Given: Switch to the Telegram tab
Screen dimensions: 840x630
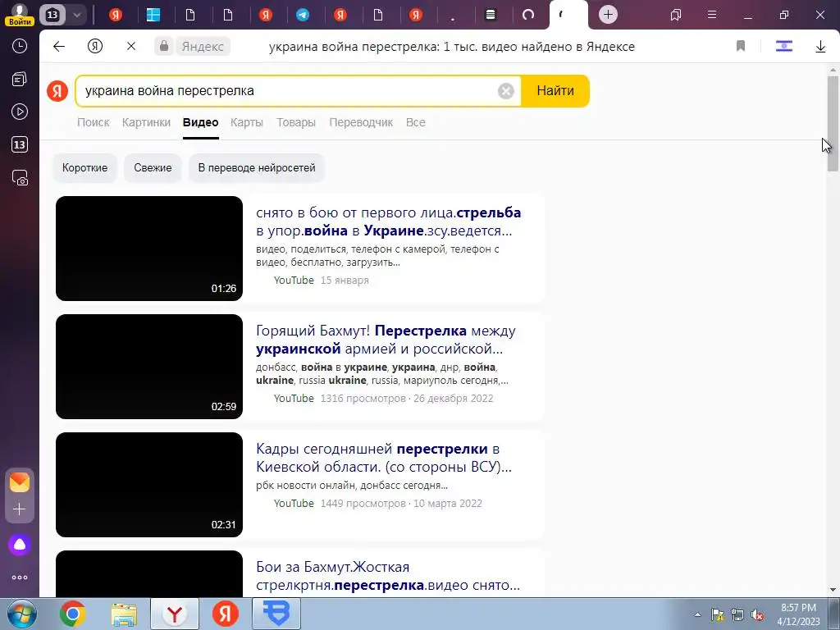Looking at the screenshot, I should click(x=303, y=15).
